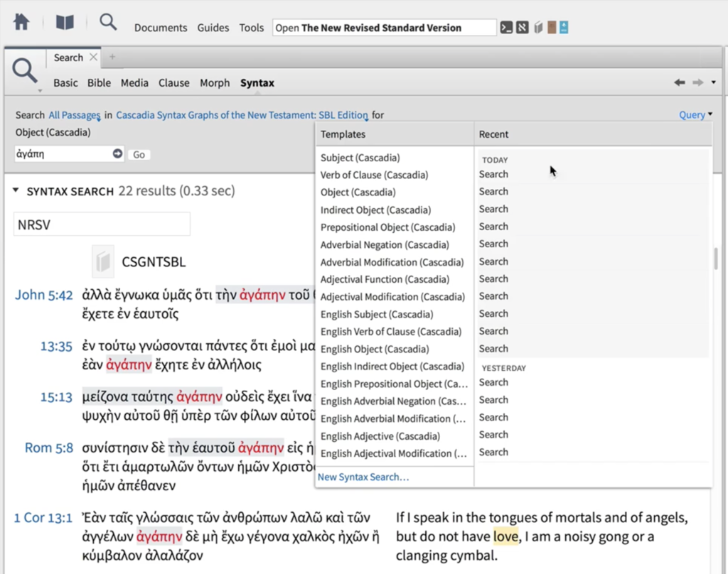Open the panel menu triangle beside arrows
The image size is (728, 574).
pyautogui.click(x=714, y=82)
